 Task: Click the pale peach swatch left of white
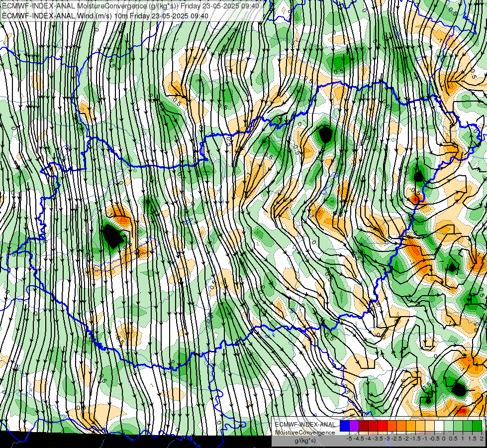[x=430, y=426]
